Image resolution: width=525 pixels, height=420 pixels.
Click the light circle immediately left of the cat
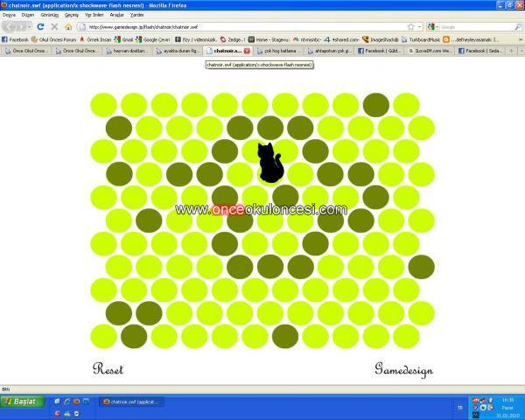coord(240,174)
